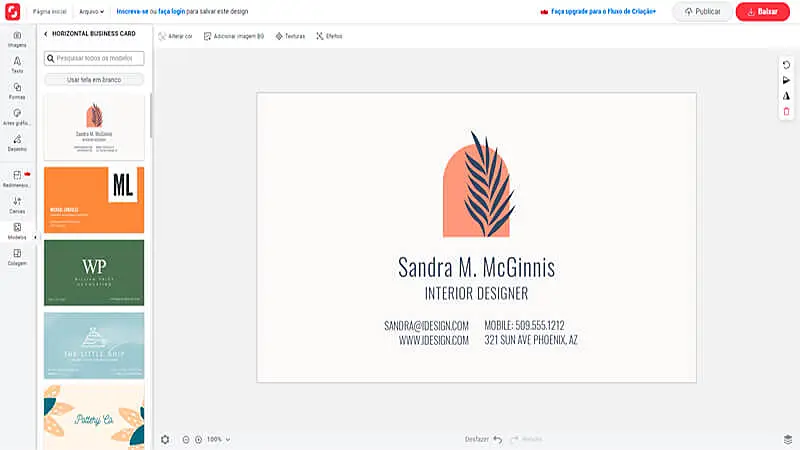This screenshot has height=450, width=800.
Task: Click the Pesquisar todos os modelos field
Action: coord(94,58)
